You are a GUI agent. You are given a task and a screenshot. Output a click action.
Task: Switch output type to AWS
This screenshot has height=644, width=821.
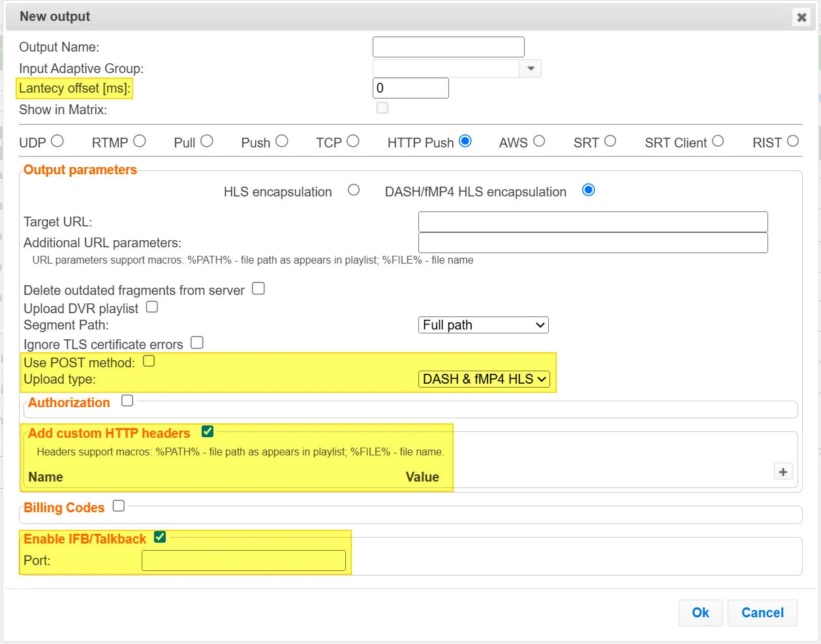[x=539, y=141]
